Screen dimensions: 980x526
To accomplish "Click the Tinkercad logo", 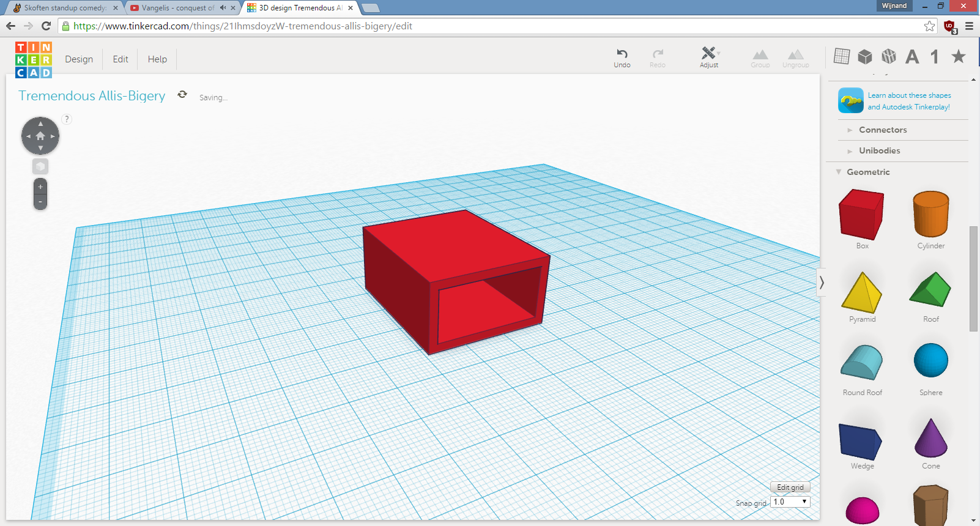I will (x=34, y=59).
